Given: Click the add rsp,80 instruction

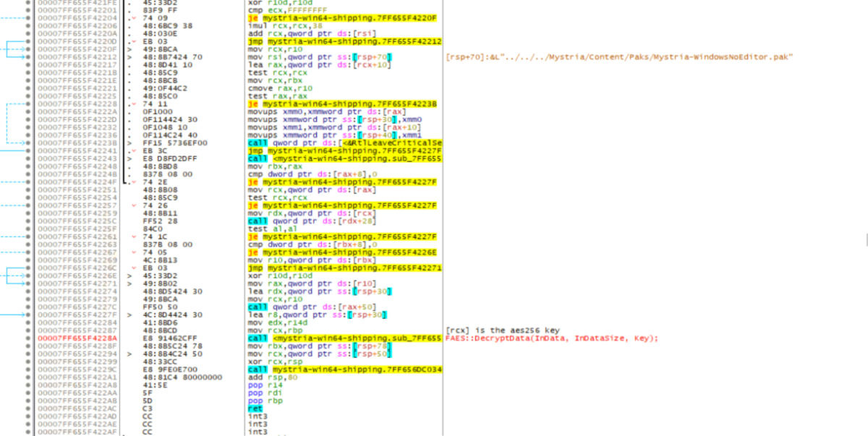Looking at the screenshot, I should [x=271, y=377].
